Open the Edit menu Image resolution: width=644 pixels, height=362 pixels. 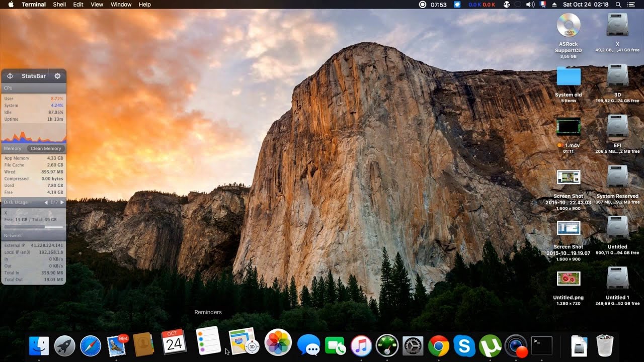(78, 4)
